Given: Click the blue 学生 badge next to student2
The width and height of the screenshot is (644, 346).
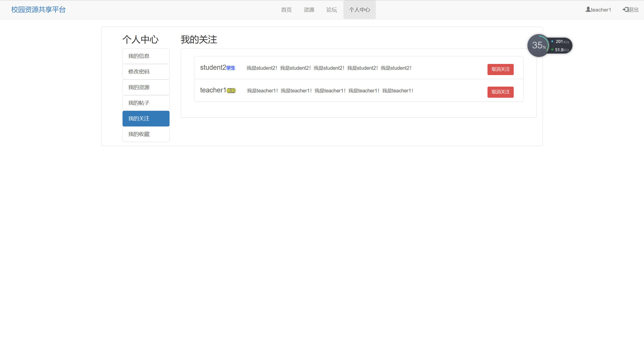Looking at the screenshot, I should click(x=231, y=68).
